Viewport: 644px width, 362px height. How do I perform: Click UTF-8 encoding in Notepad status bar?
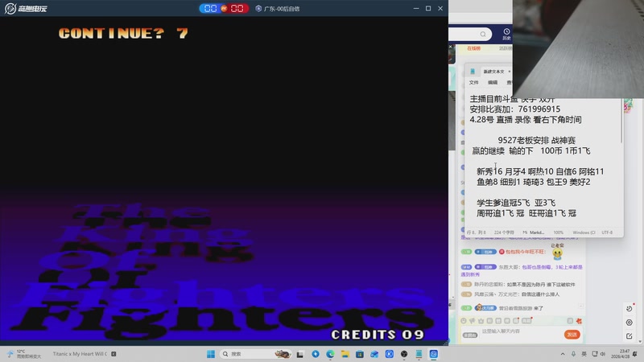click(607, 232)
